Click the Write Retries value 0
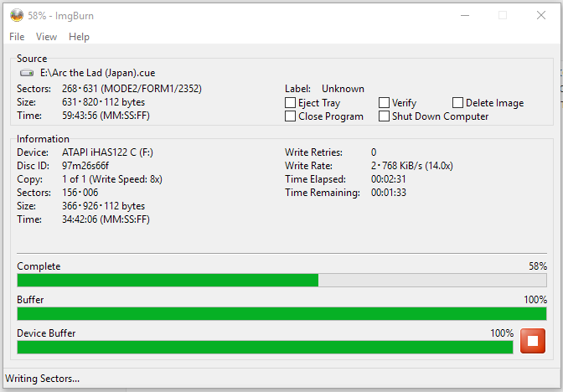The image size is (563, 392). click(x=374, y=152)
